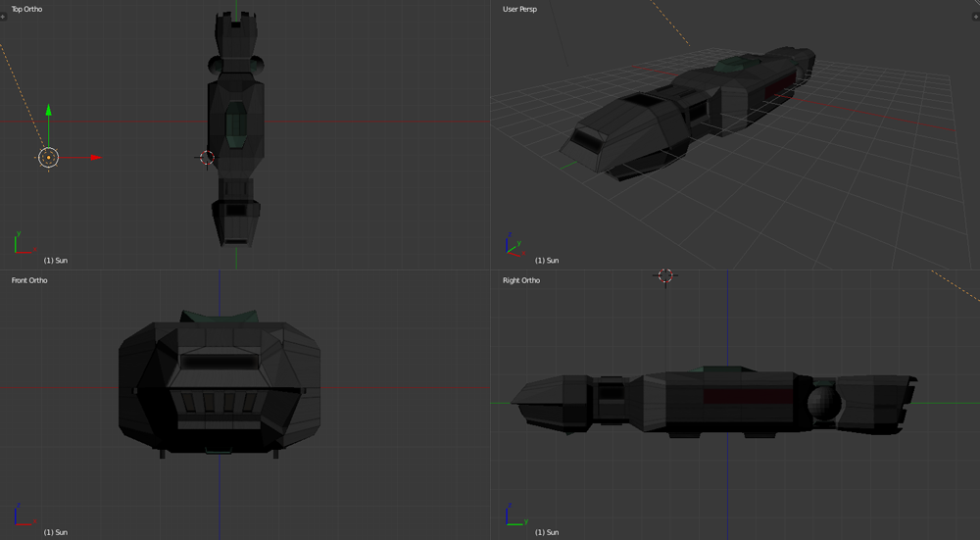This screenshot has width=980, height=540.
Task: Click the "(1) Sun" label in Right Ortho view
Action: pos(547,532)
